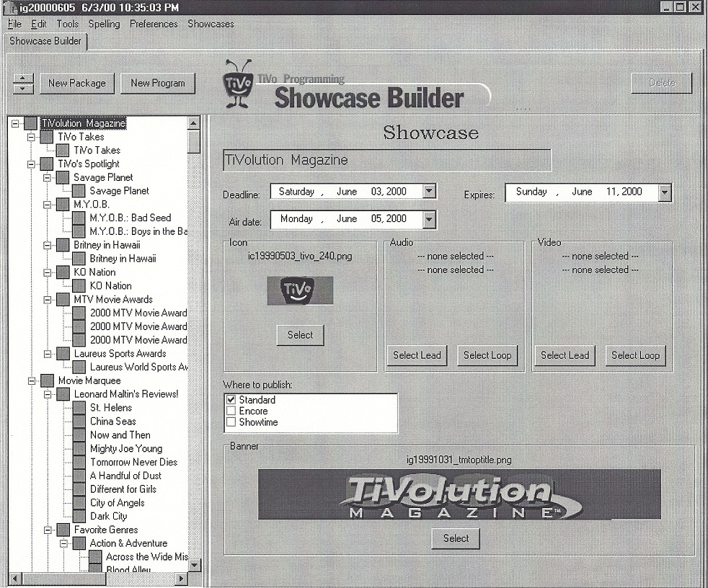Collapse the TiVolution Magazine root node
The height and width of the screenshot is (588, 708).
(x=15, y=122)
